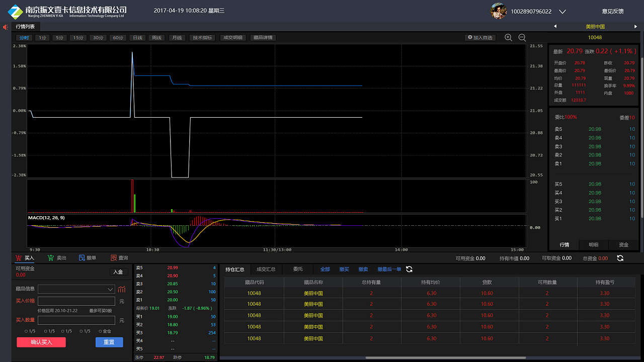Viewport: 644px width, 362px height.
Task: Select the 行情列表 tab
Action: point(25,27)
